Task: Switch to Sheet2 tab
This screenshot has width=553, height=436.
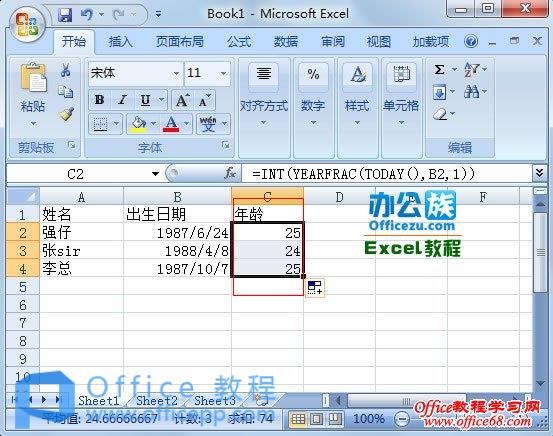Action: point(157,401)
